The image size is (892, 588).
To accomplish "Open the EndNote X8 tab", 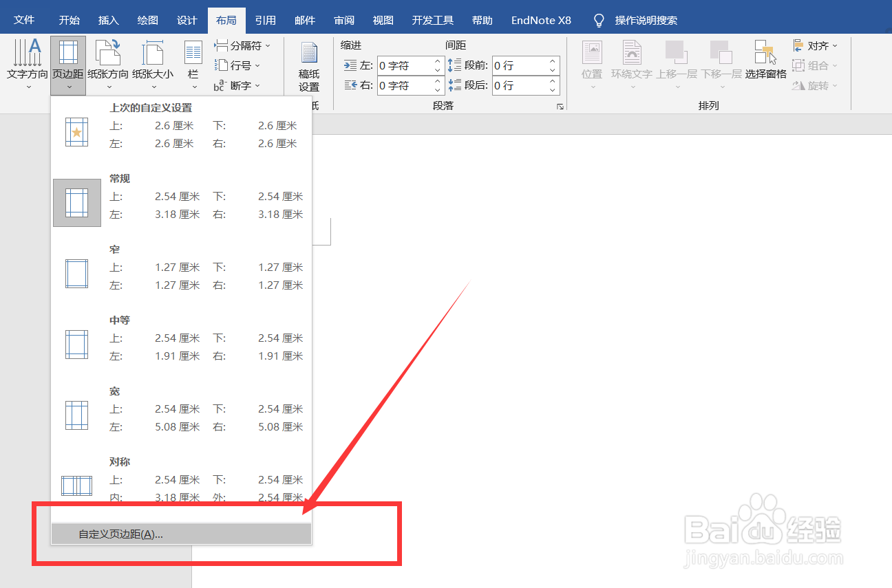I will coord(541,20).
